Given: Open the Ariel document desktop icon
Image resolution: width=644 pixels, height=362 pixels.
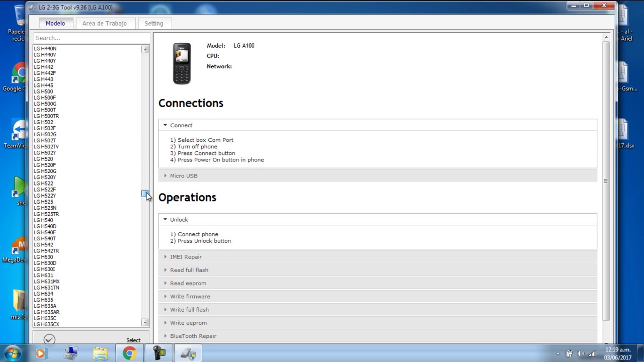Looking at the screenshot, I should point(625,23).
